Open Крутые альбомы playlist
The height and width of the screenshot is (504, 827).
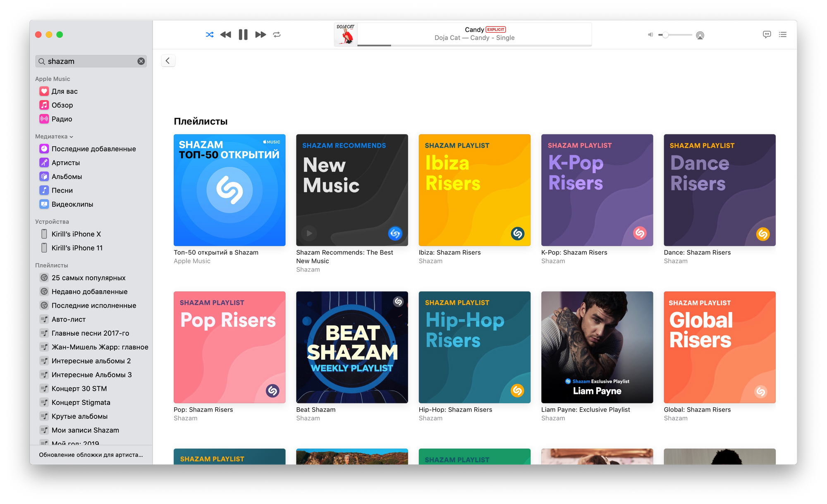[x=79, y=416]
